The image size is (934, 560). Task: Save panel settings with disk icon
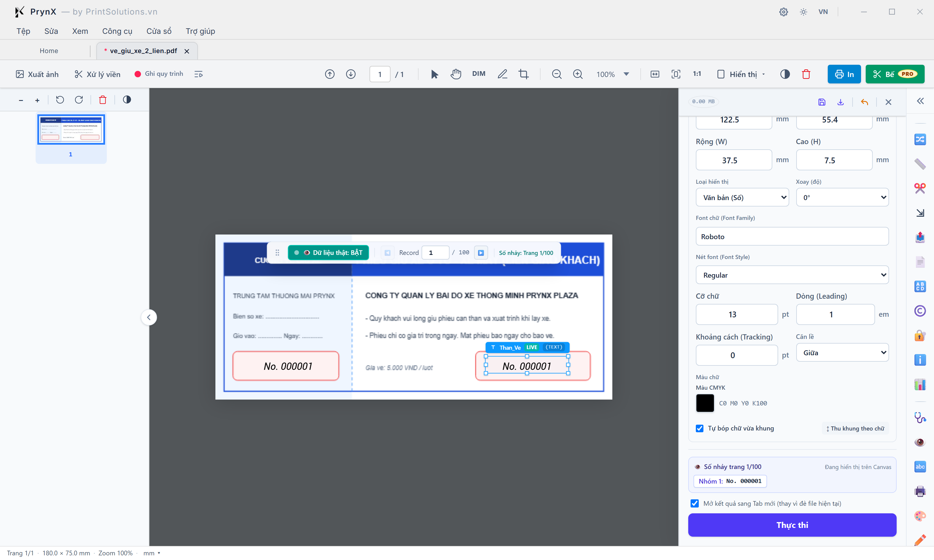(822, 102)
